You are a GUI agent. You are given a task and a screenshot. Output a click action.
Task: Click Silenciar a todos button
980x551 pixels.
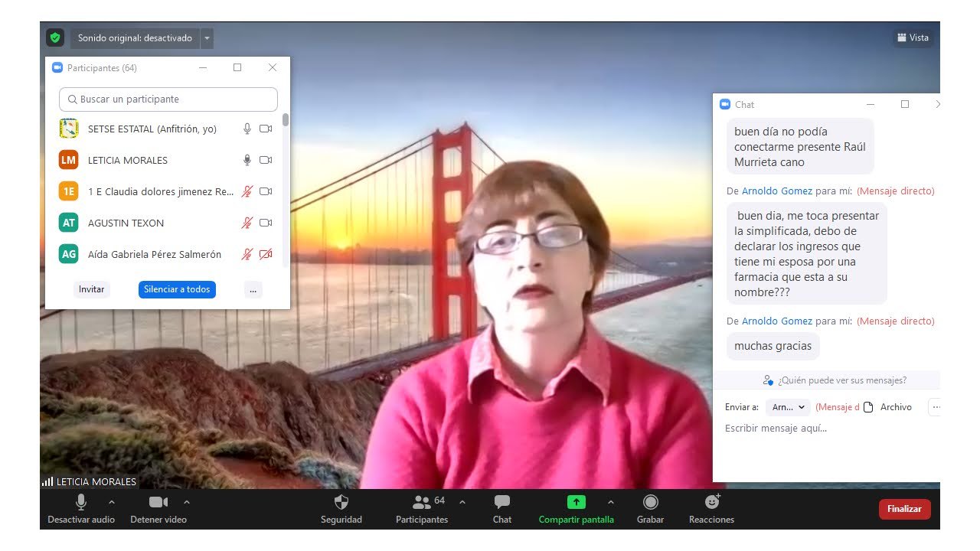pyautogui.click(x=177, y=289)
